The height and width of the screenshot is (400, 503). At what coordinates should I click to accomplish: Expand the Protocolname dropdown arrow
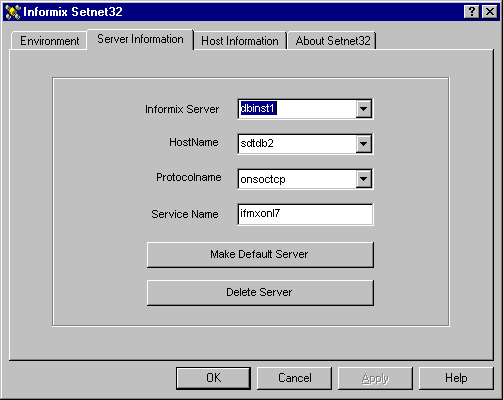(363, 179)
